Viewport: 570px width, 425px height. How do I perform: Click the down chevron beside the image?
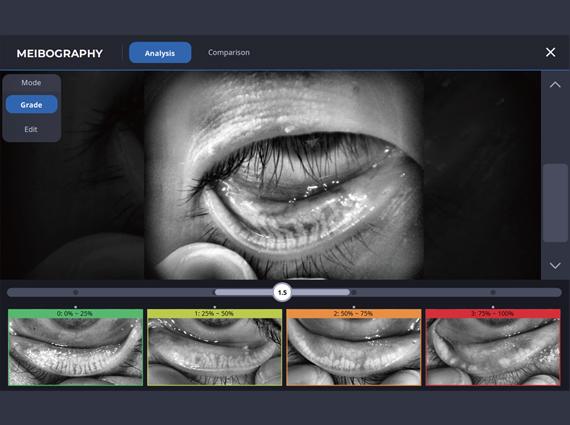[555, 265]
